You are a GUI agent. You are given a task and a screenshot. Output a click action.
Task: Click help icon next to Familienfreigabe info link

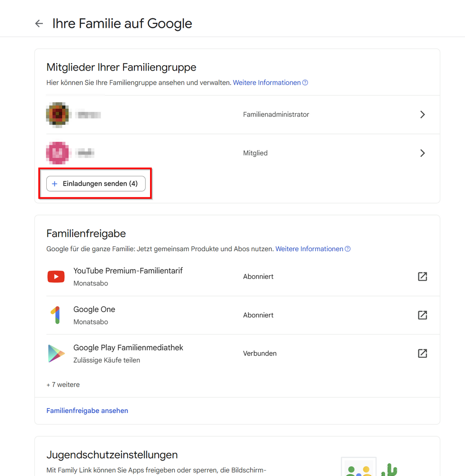point(348,249)
